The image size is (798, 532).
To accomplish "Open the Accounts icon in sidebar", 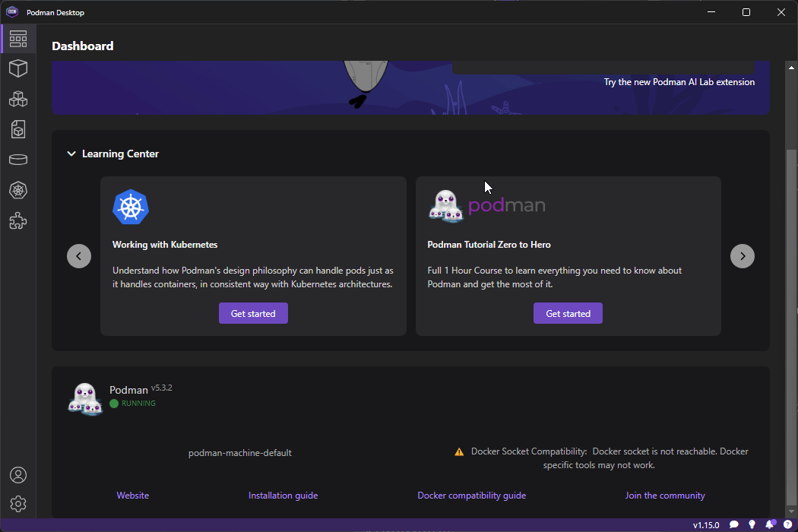I will coord(18,475).
